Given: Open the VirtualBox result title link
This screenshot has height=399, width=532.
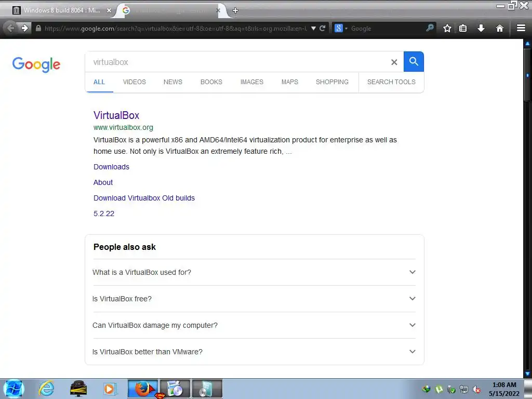Looking at the screenshot, I should click(116, 115).
